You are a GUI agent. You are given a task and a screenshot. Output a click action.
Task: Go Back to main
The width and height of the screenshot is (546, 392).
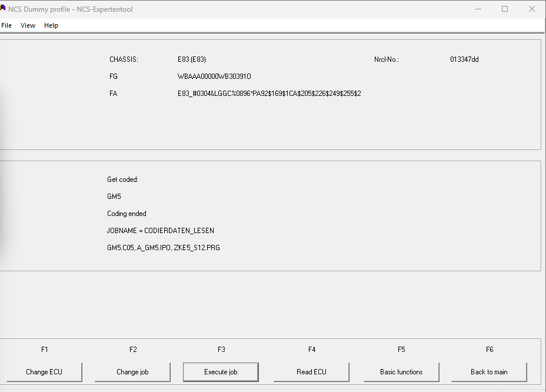[x=490, y=372]
